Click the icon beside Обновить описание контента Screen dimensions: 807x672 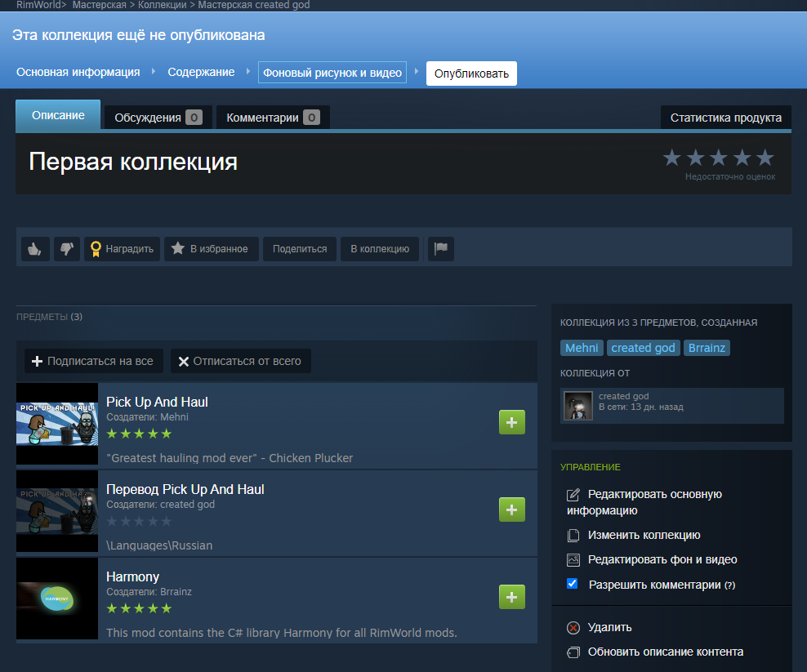coord(573,652)
